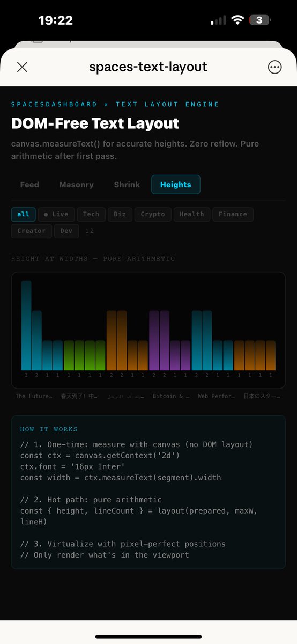
Task: Select the Heights tab
Action: [175, 185]
